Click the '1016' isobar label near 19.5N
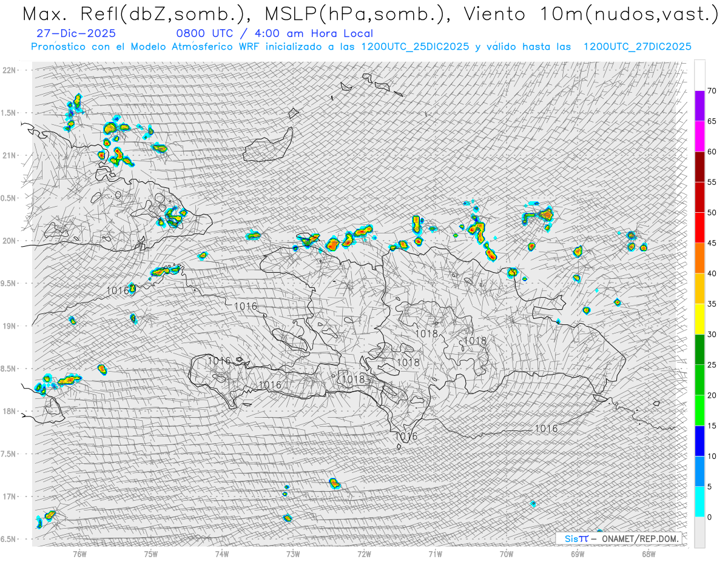This screenshot has height=562, width=728. (118, 291)
